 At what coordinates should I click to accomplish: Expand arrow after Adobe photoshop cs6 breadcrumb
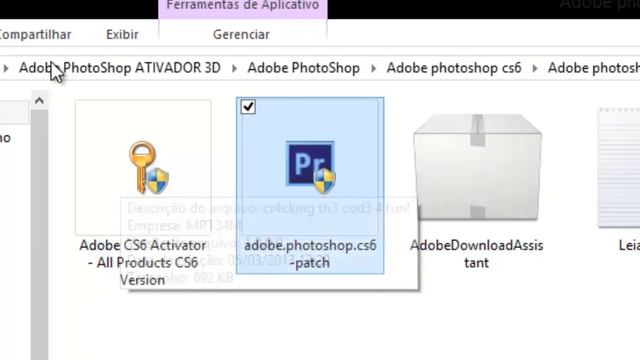(535, 68)
